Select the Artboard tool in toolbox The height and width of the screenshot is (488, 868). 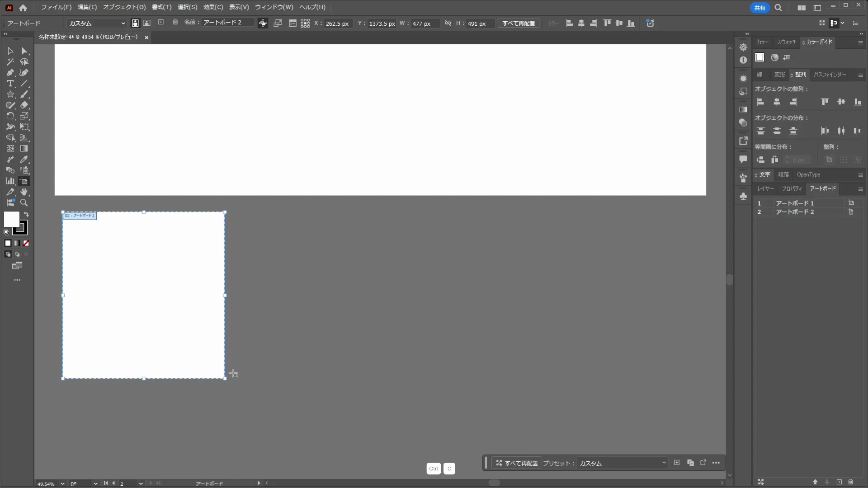(24, 181)
